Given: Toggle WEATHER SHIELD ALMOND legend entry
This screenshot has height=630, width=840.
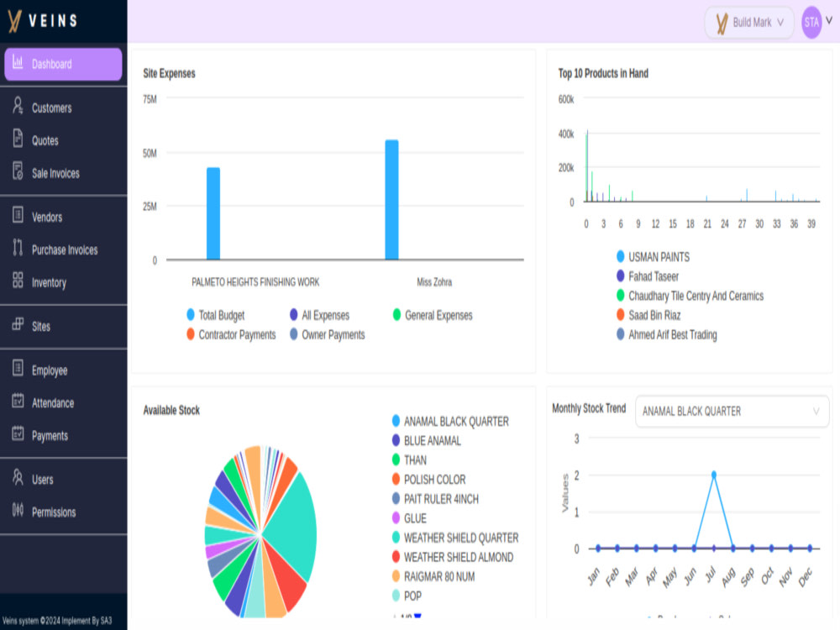Looking at the screenshot, I should [x=452, y=557].
